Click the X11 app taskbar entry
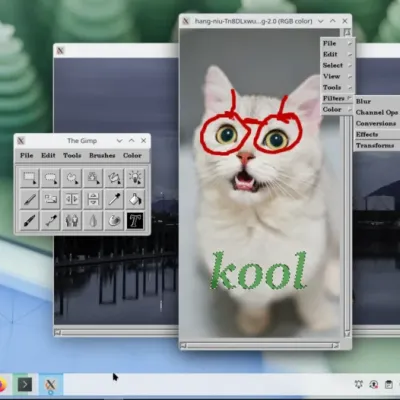Screen dimensions: 400x400 50,385
